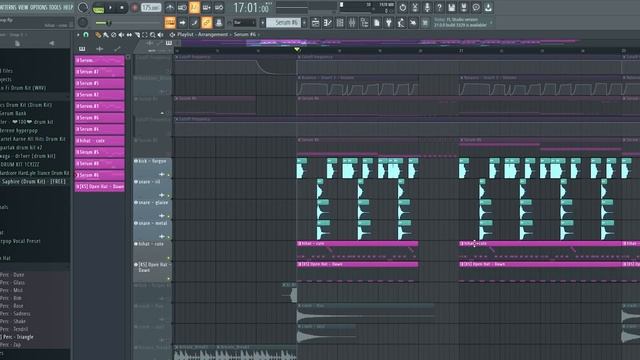This screenshot has height=360, width=640.
Task: Toggle loop recording icon
Action: (x=219, y=7)
